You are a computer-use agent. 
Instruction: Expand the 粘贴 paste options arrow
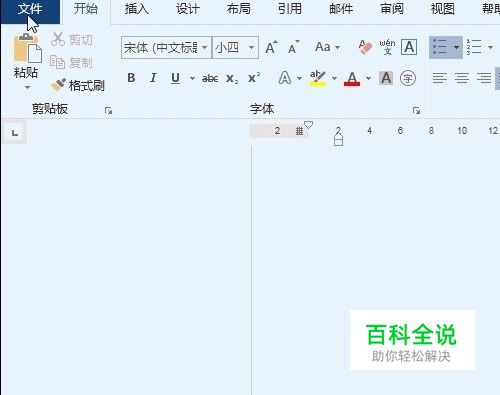coord(27,88)
